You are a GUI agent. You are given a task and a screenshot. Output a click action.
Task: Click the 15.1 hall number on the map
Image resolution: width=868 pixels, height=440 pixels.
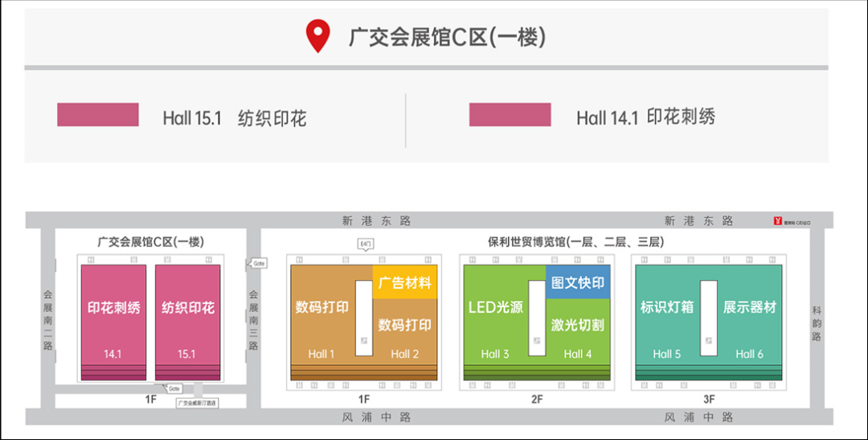[186, 354]
